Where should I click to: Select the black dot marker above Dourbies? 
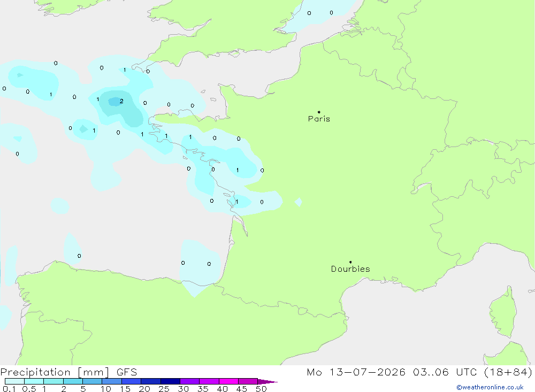(350, 262)
